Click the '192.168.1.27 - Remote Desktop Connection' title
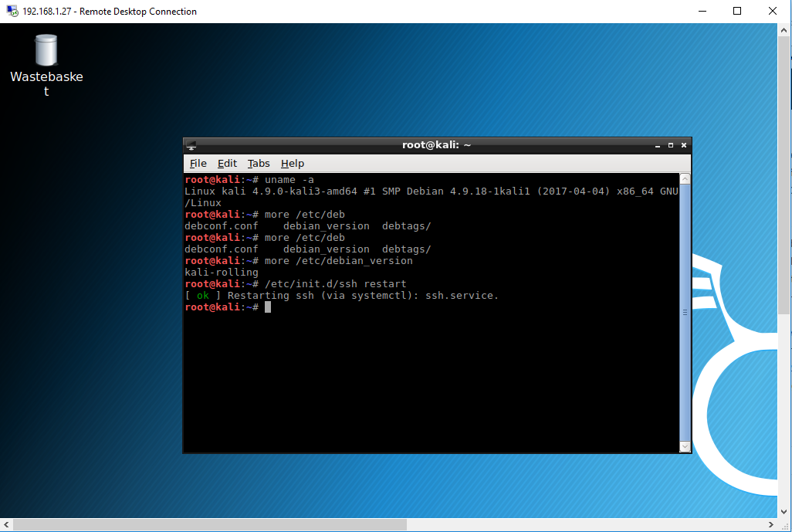The height and width of the screenshot is (532, 792). click(110, 11)
